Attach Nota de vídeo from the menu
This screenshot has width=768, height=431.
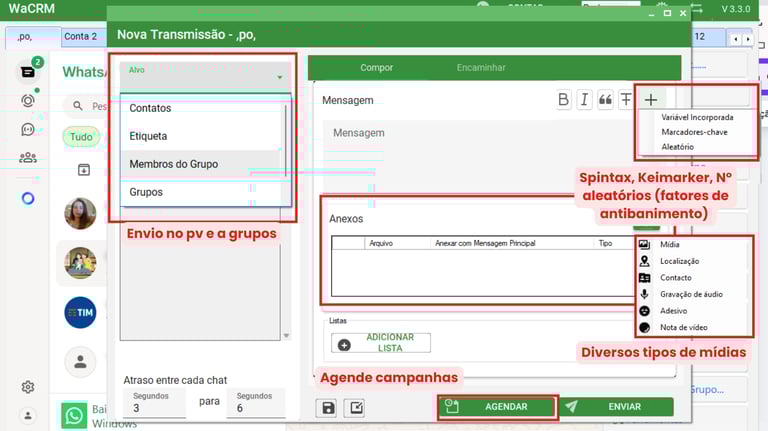[683, 328]
